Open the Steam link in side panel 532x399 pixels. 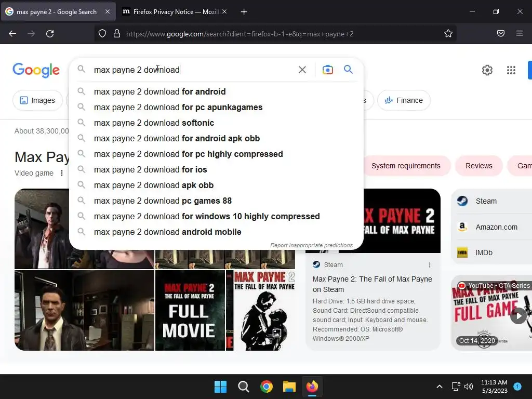tap(493, 201)
